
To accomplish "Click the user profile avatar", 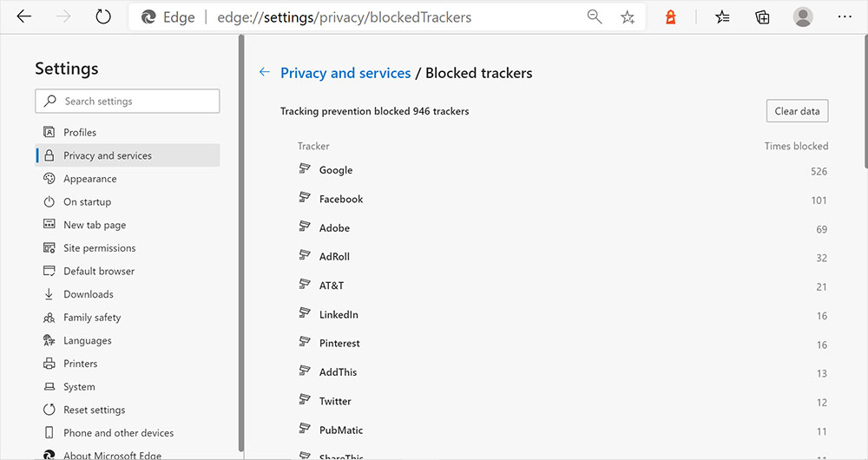I will click(x=803, y=17).
